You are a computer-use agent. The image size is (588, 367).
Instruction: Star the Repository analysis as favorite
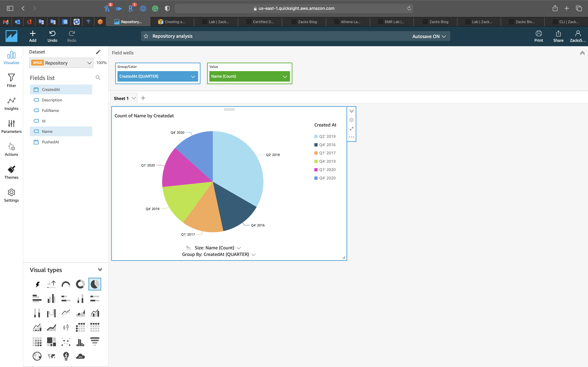146,36
